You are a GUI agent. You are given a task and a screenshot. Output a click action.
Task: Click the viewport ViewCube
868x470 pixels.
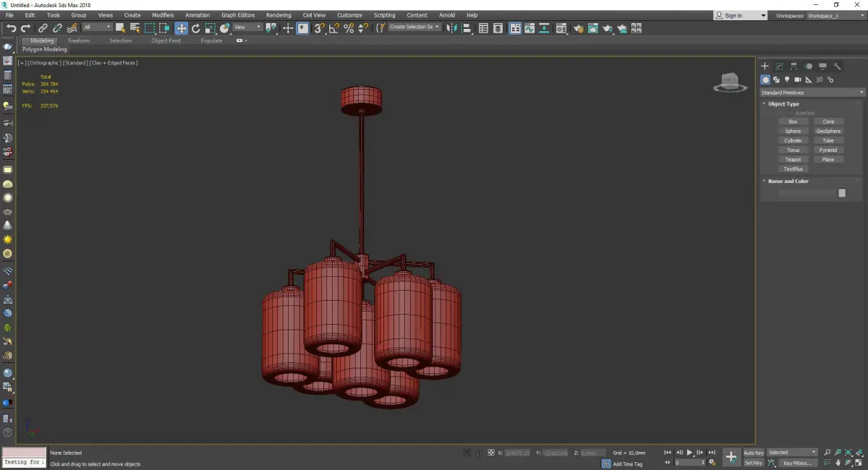[730, 83]
